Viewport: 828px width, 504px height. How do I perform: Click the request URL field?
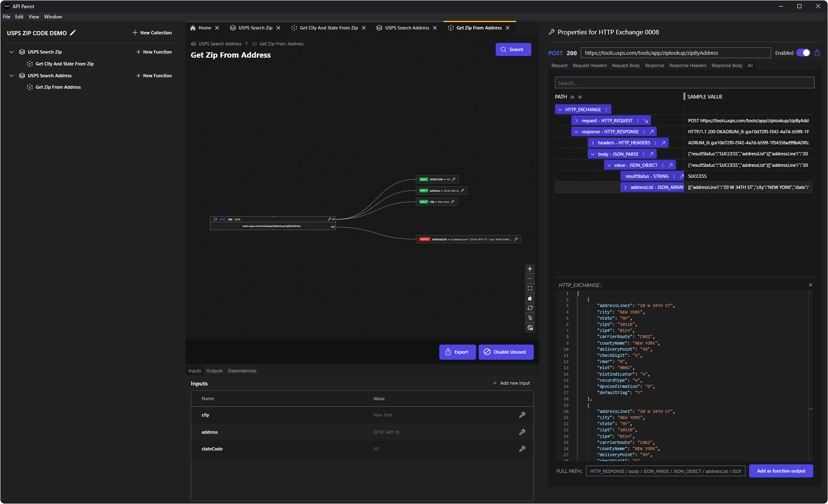tap(676, 53)
